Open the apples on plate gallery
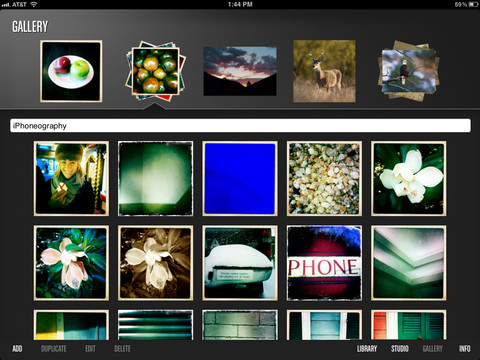The image size is (480, 360). [71, 71]
